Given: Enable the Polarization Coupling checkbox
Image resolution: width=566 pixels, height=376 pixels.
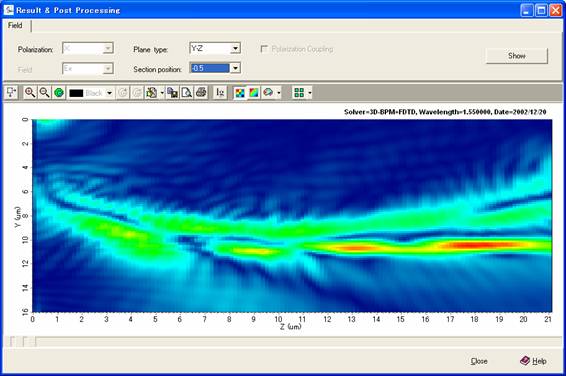Looking at the screenshot, I should 264,49.
